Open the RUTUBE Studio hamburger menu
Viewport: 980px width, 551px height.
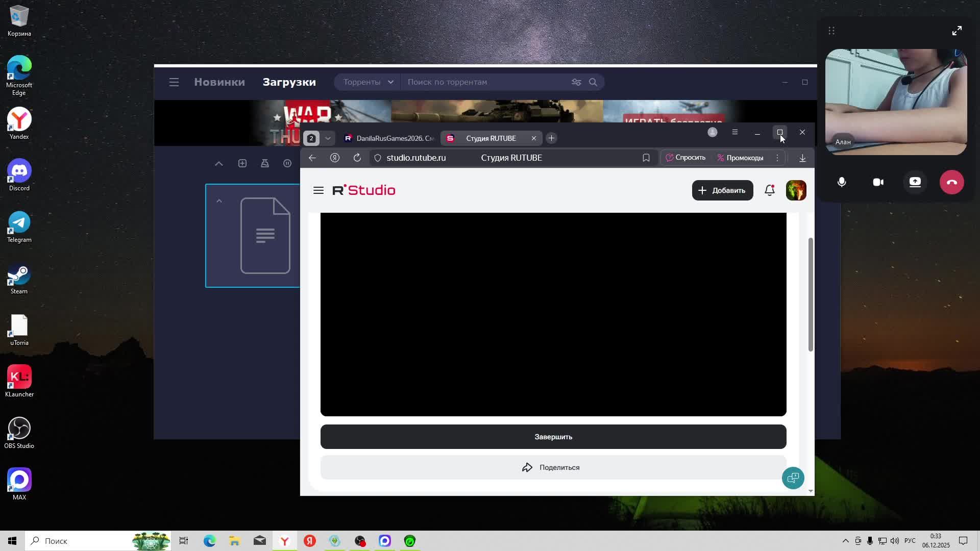(318, 190)
